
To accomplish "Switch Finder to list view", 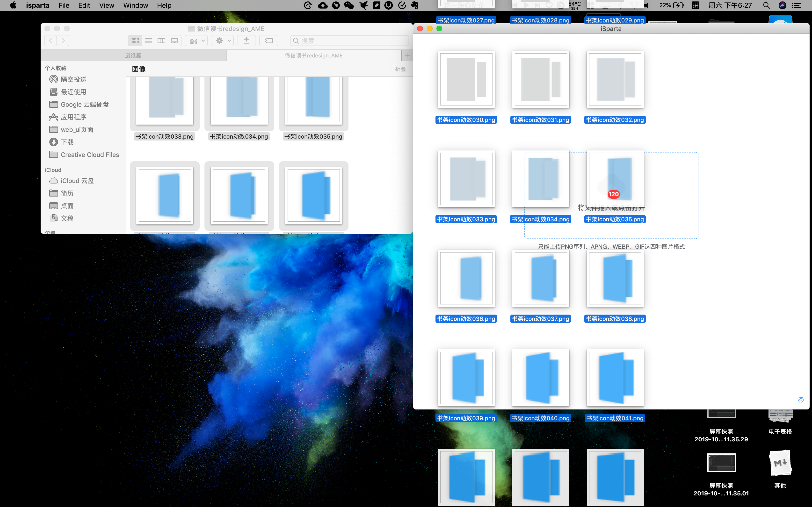I will [x=148, y=41].
